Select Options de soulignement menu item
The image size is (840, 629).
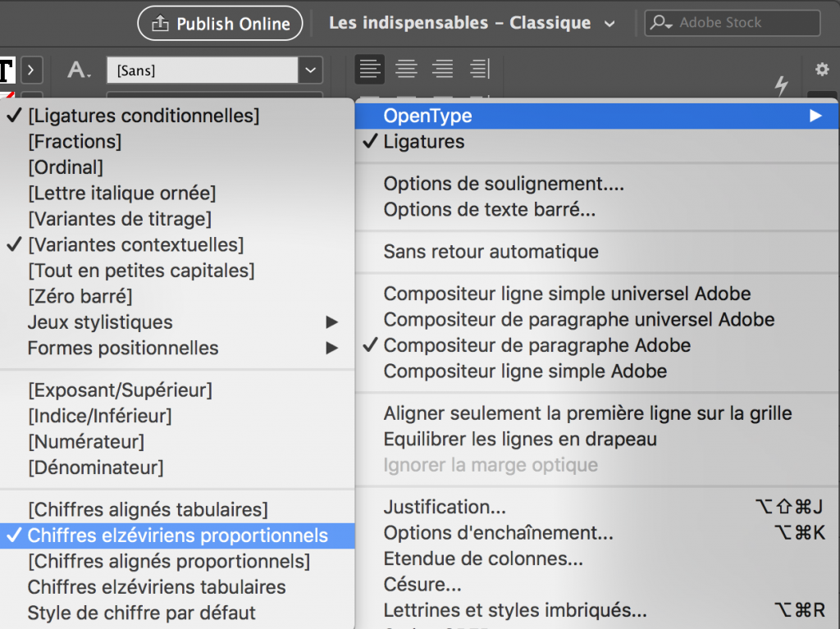point(504,184)
